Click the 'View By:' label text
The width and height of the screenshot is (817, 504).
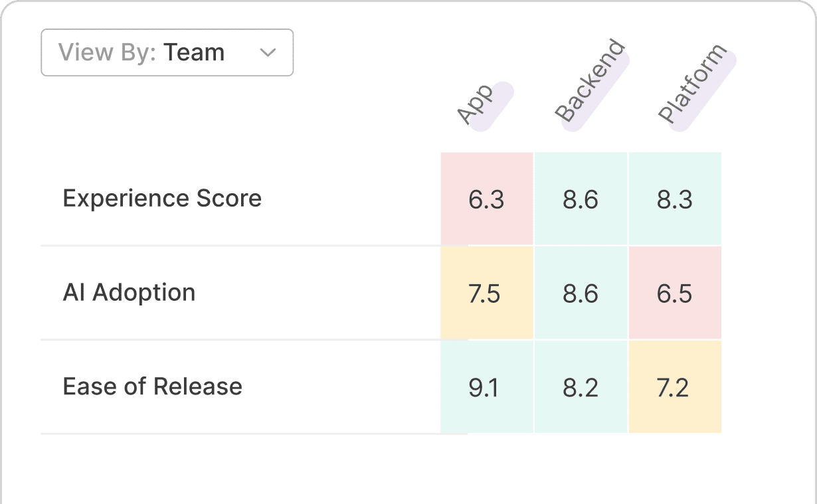click(107, 52)
